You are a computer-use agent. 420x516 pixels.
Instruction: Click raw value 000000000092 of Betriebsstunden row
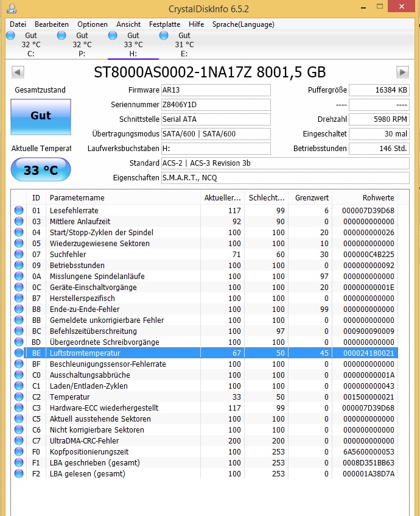369,265
